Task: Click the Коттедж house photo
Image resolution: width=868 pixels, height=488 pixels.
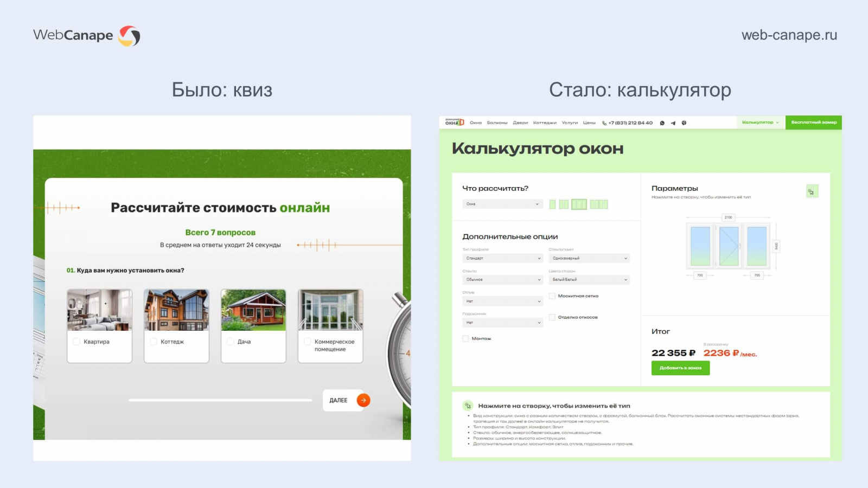Action: click(176, 310)
